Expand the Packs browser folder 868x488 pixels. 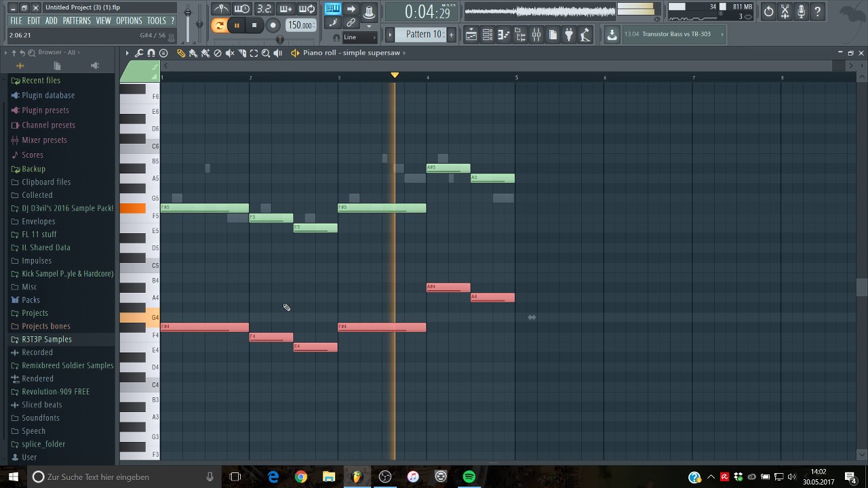[x=31, y=300]
